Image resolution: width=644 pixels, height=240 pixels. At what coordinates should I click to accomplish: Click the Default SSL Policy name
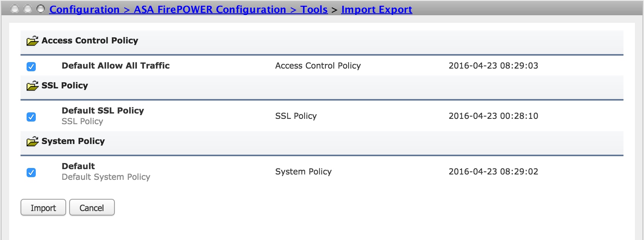coord(103,110)
